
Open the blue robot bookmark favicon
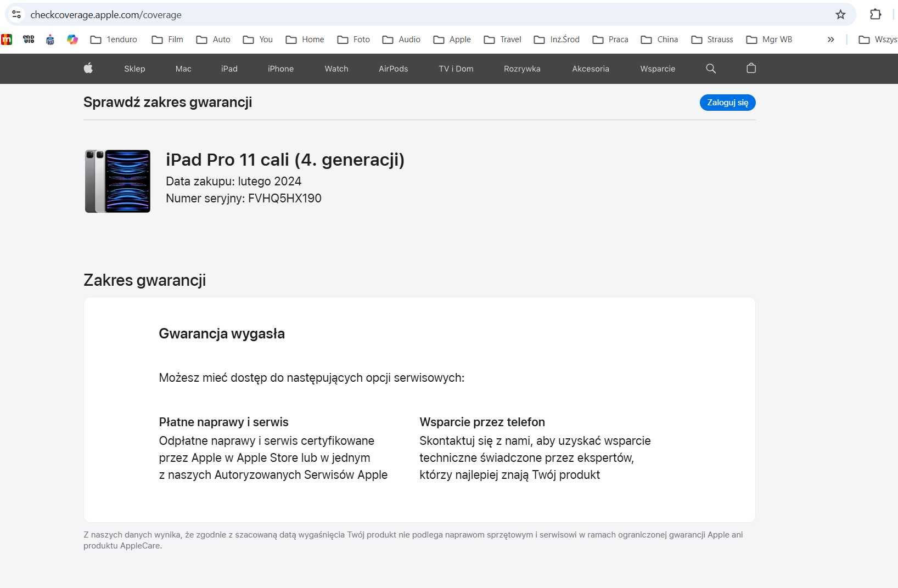tap(50, 39)
